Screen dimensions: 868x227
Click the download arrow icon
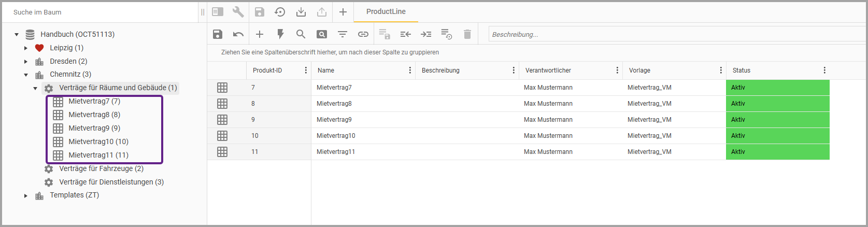pyautogui.click(x=301, y=12)
